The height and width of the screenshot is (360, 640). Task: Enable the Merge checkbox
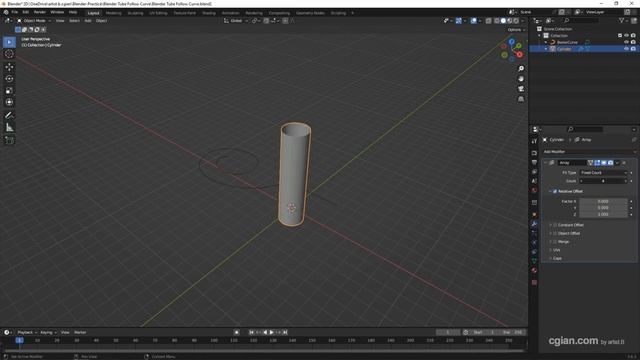(x=555, y=242)
